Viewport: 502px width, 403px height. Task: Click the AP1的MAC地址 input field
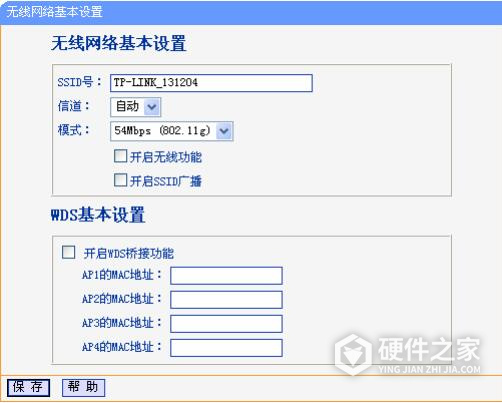click(226, 276)
